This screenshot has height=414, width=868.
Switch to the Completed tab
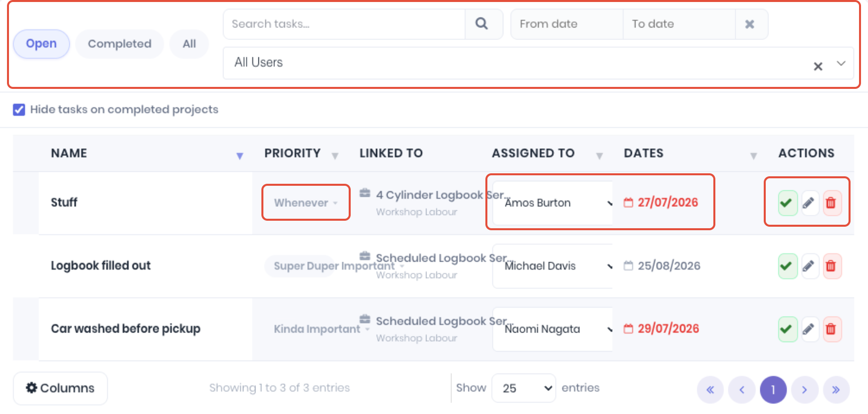coord(120,44)
